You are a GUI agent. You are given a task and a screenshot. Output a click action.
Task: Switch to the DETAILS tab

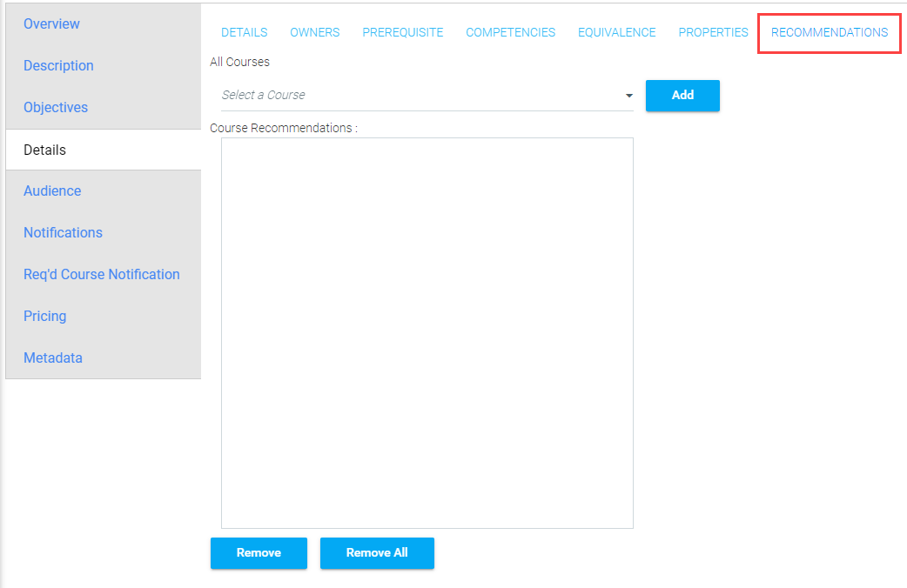pos(244,32)
